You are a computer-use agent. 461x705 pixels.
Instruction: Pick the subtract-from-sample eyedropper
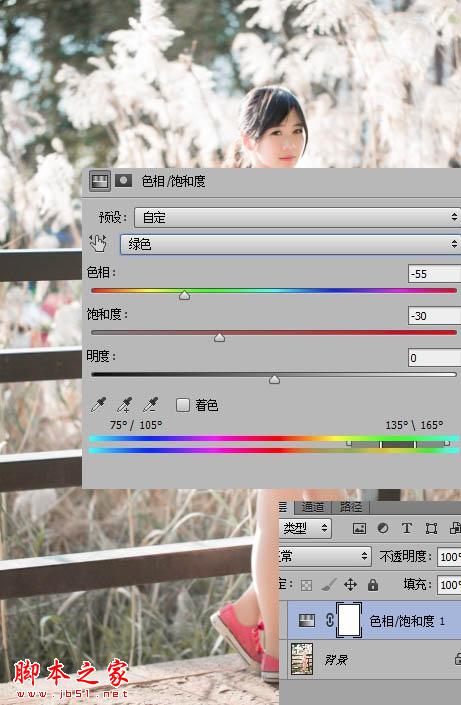point(150,405)
